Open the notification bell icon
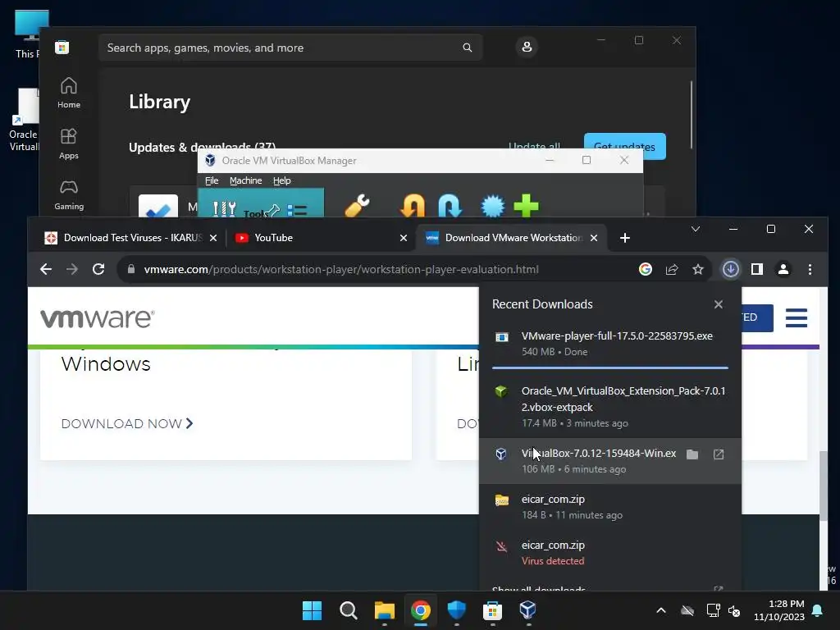This screenshot has width=840, height=630. 818,610
